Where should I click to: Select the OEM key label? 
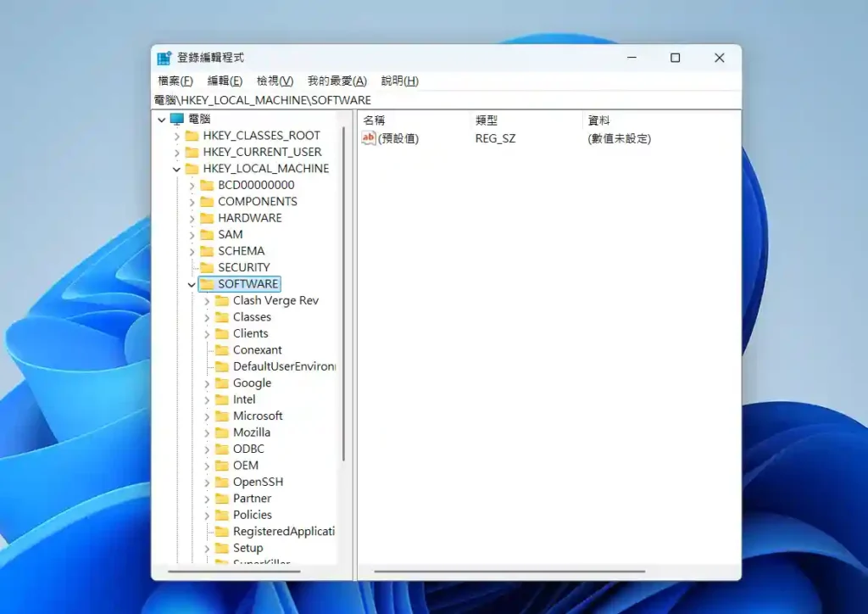pos(245,466)
